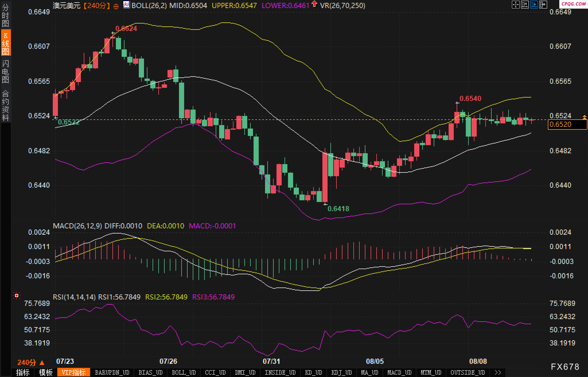Switch to 分时图 view
Viewport: 588px width, 377px height.
(x=5, y=15)
